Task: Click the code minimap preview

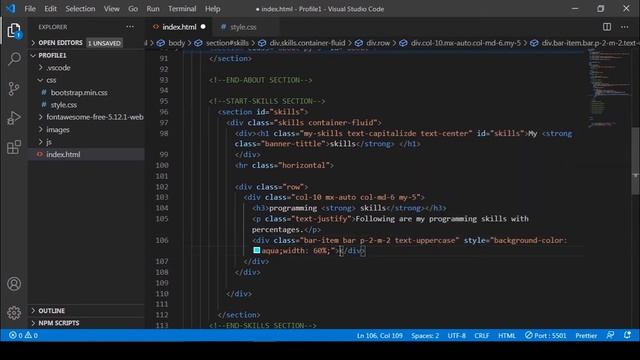Action: 609,88
